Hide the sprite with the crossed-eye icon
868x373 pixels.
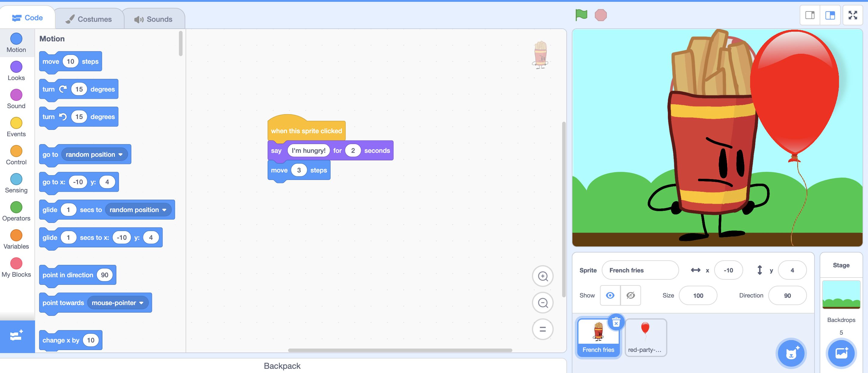pyautogui.click(x=630, y=295)
